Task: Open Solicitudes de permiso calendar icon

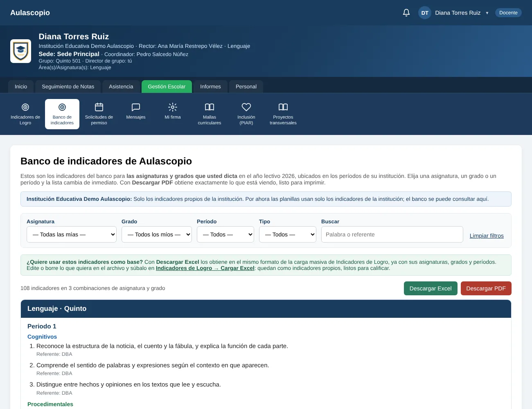Action: [x=99, y=114]
